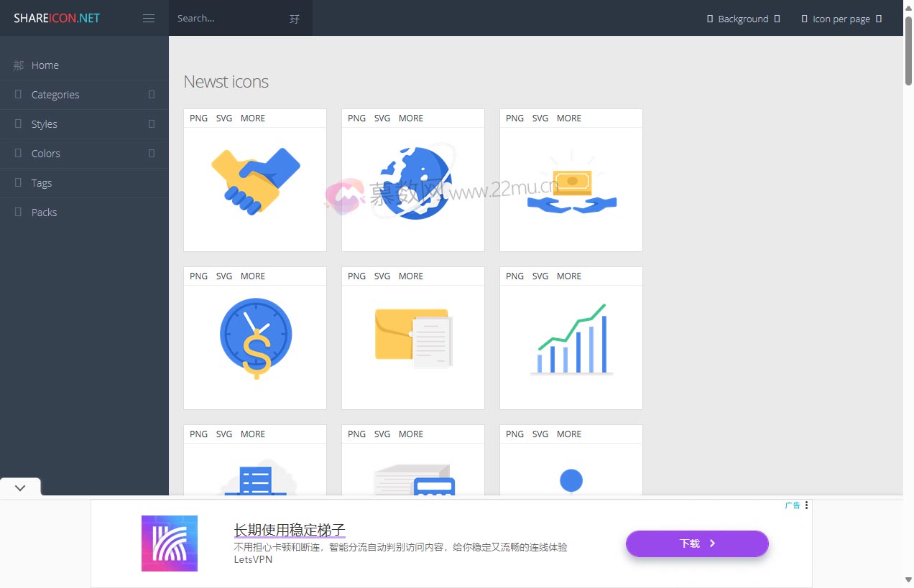Click the handshake icon thumbnail
The width and height of the screenshot is (914, 588).
[255, 182]
